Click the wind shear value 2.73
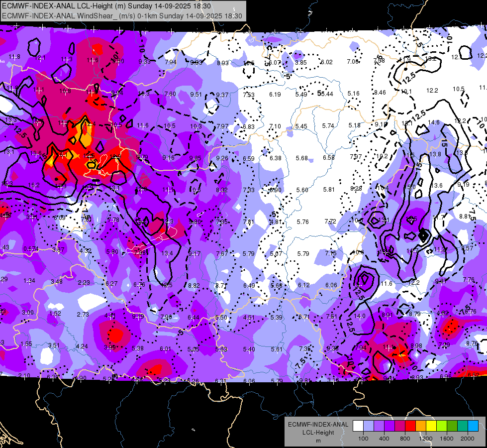The image size is (487, 448). coord(83,314)
